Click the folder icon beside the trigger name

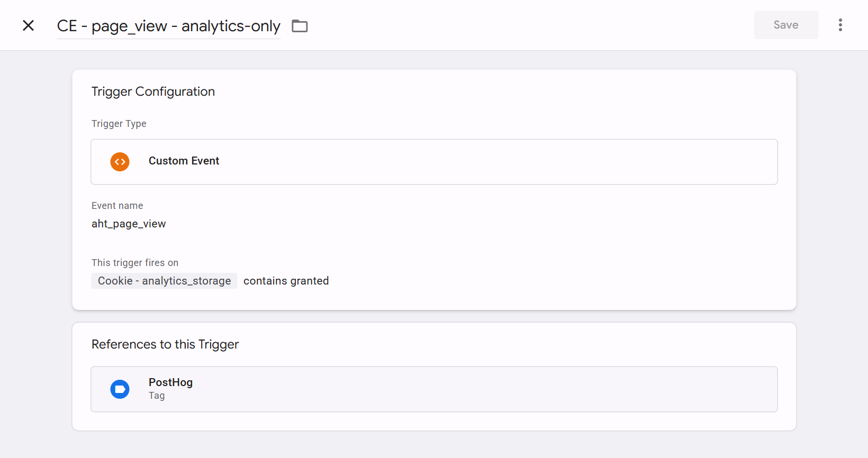[x=300, y=26]
